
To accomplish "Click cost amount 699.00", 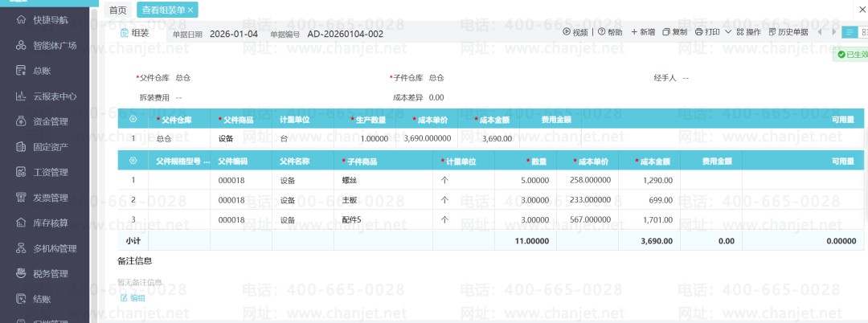I will (649, 199).
